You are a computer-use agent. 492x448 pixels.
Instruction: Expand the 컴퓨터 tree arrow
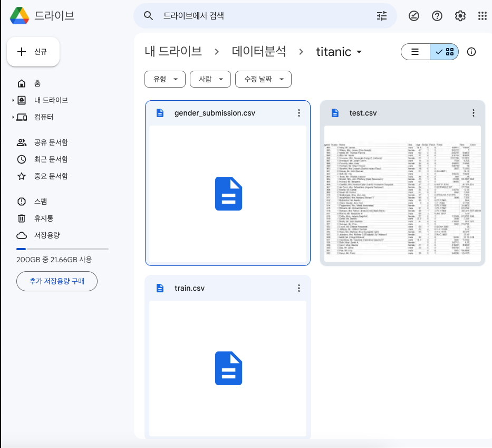click(13, 117)
